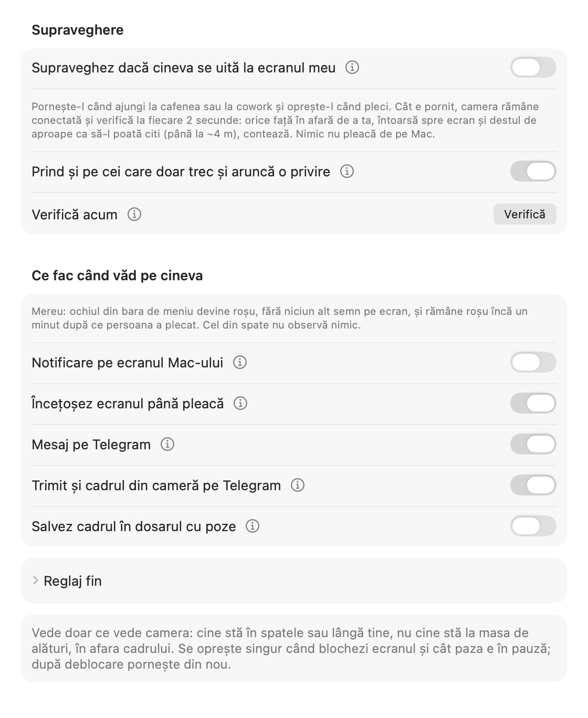Click the 'Reglaj fin' disclosure label

pos(72,581)
